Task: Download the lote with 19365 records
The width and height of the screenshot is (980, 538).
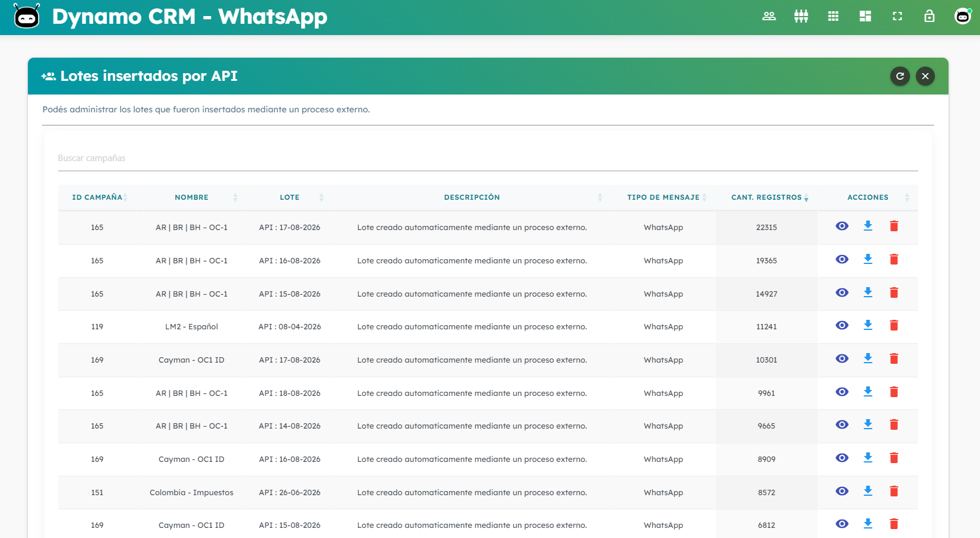Action: click(868, 260)
